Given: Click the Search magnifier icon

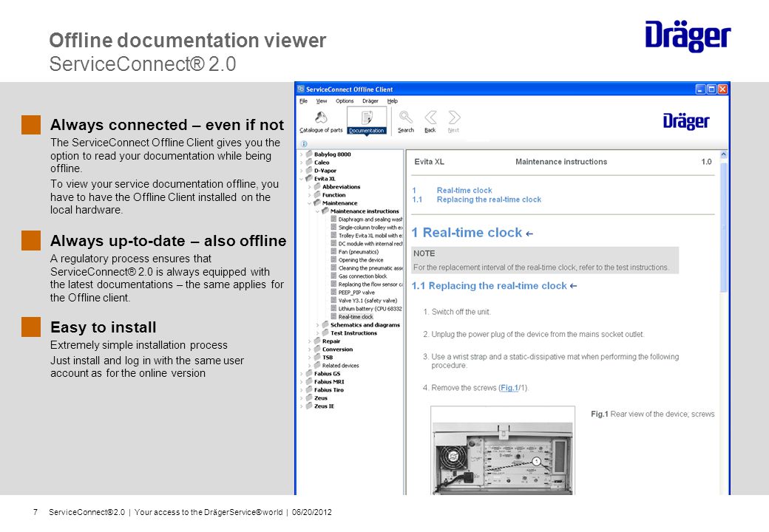Looking at the screenshot, I should pos(406,117).
